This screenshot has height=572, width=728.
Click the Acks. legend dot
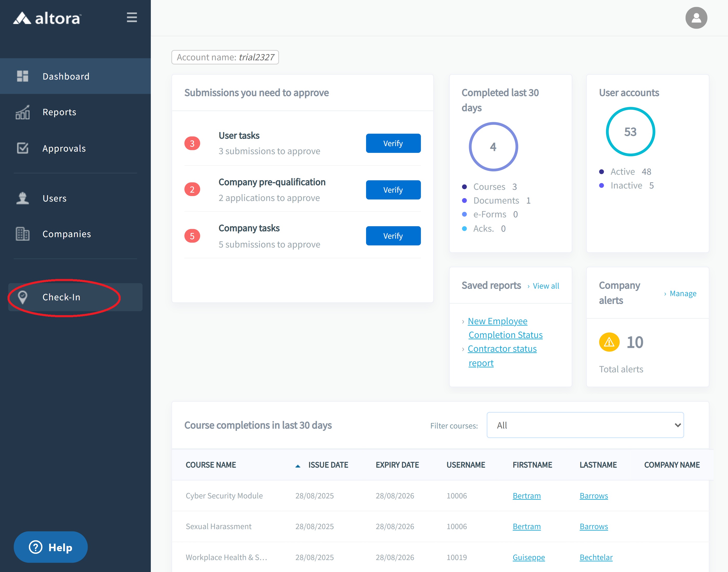[464, 229]
